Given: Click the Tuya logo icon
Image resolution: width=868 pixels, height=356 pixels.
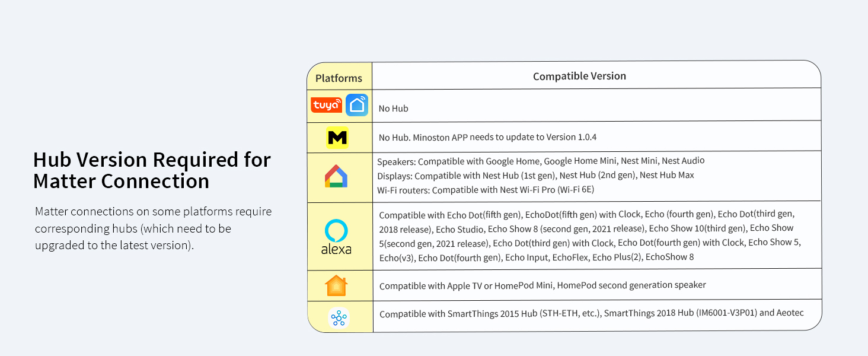Looking at the screenshot, I should 326,105.
